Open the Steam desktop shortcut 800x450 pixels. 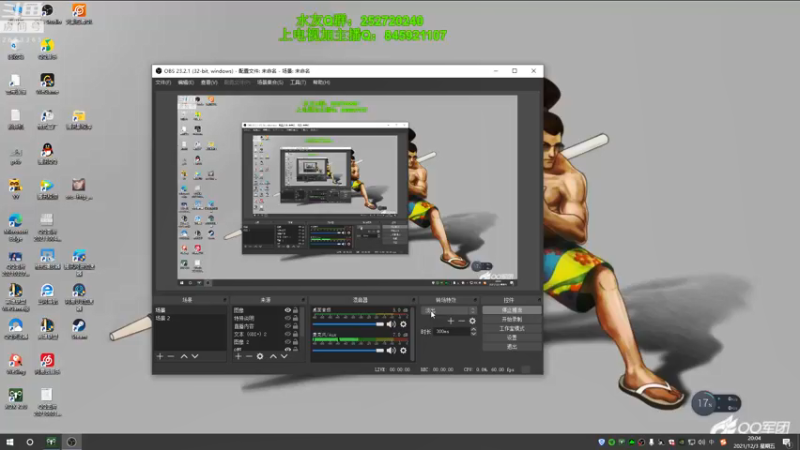pyautogui.click(x=79, y=329)
